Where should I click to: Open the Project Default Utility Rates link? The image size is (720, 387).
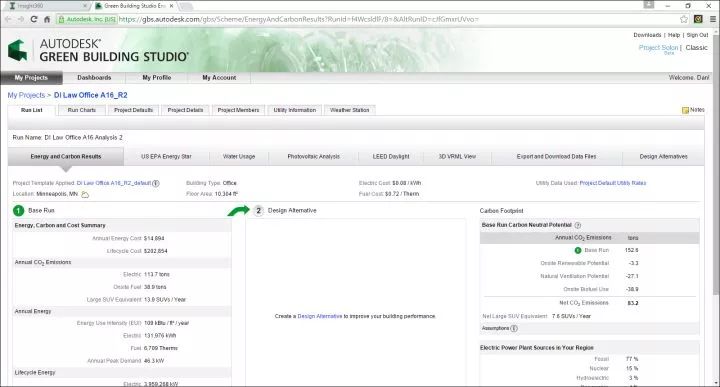click(613, 183)
